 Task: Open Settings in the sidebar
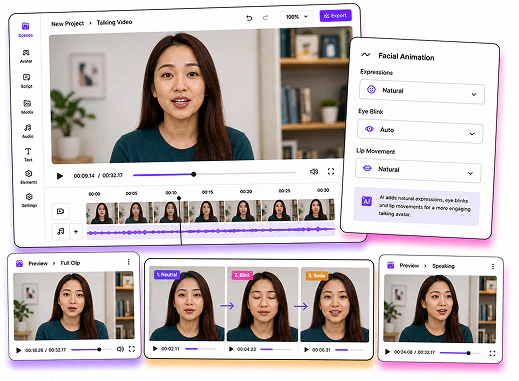pos(29,200)
